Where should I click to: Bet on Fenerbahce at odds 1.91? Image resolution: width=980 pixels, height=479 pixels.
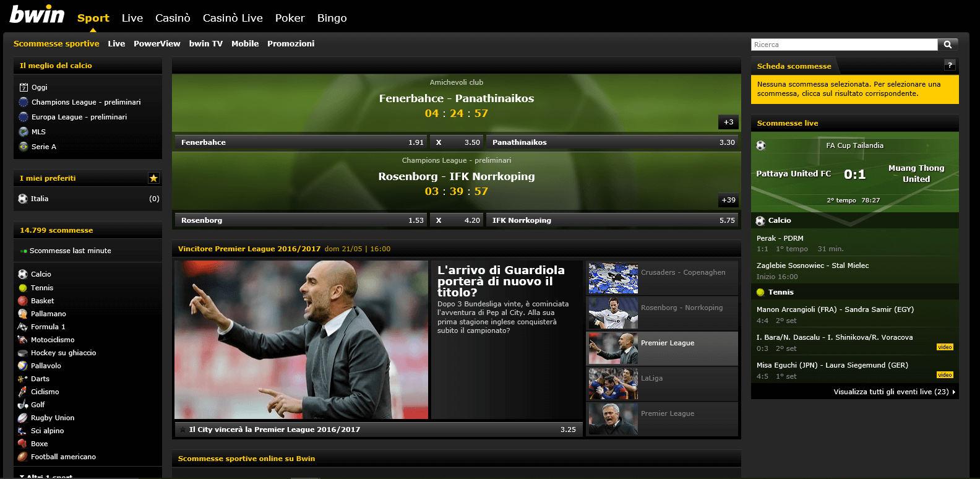(301, 142)
